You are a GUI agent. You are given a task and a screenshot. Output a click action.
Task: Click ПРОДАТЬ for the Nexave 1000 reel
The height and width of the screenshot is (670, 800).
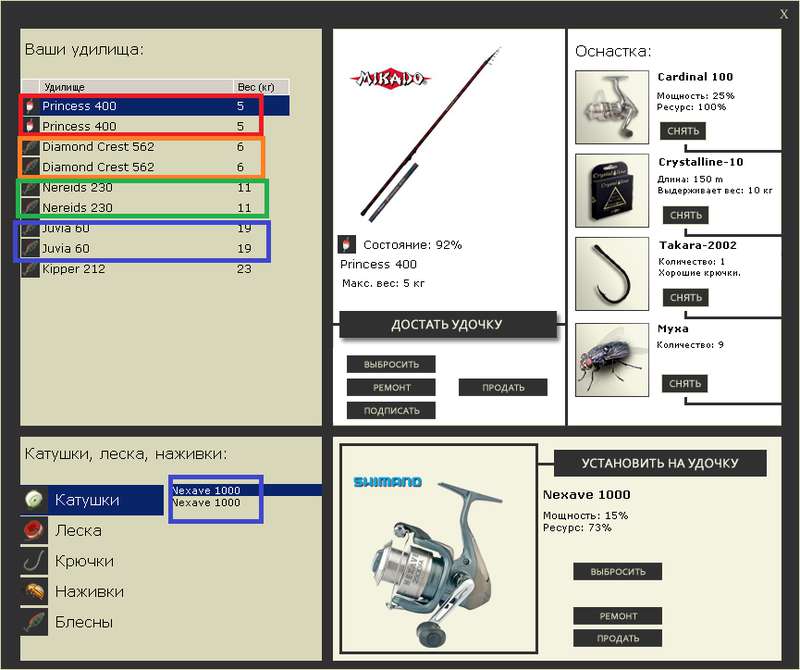click(x=618, y=638)
